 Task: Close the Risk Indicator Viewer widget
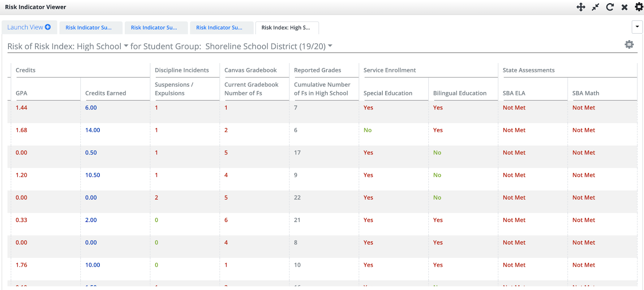click(x=624, y=7)
